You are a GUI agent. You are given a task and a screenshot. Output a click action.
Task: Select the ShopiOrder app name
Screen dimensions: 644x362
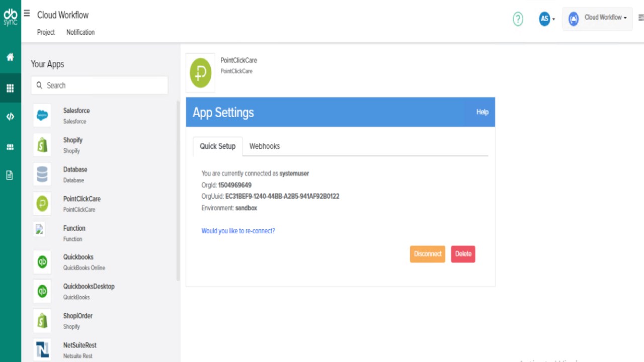pos(78,316)
